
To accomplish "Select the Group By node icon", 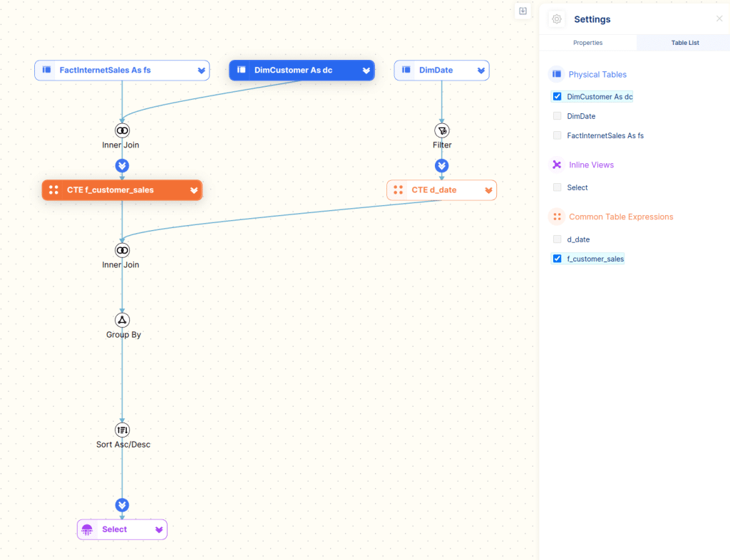I will tap(122, 320).
